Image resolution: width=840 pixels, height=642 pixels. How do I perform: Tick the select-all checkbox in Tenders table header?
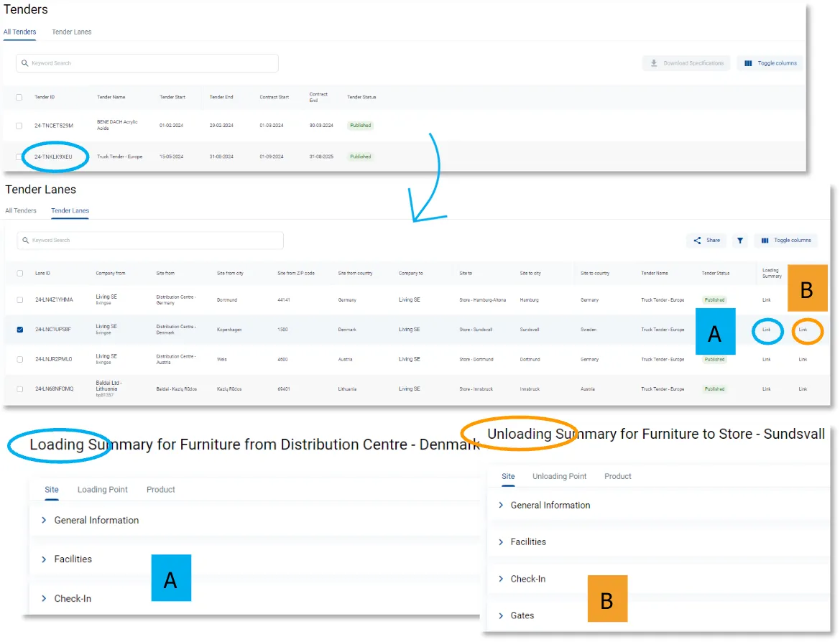pos(19,98)
